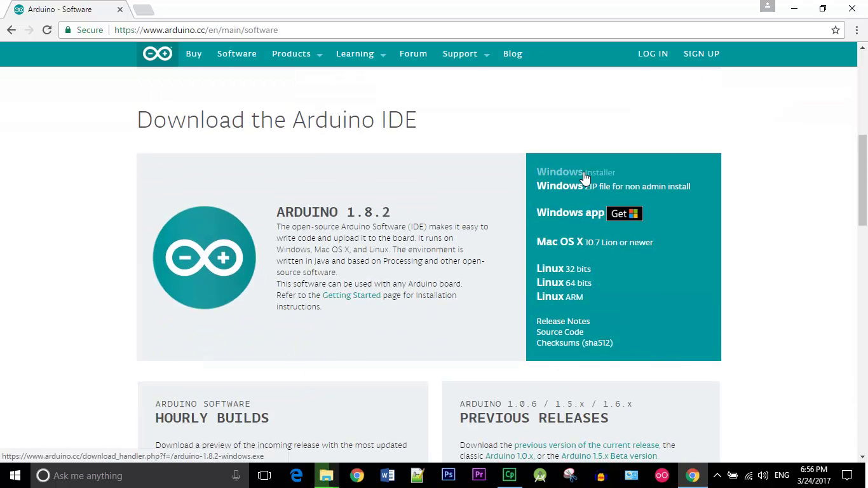Viewport: 868px width, 488px height.
Task: Click the scrollbar down arrow
Action: tap(862, 456)
